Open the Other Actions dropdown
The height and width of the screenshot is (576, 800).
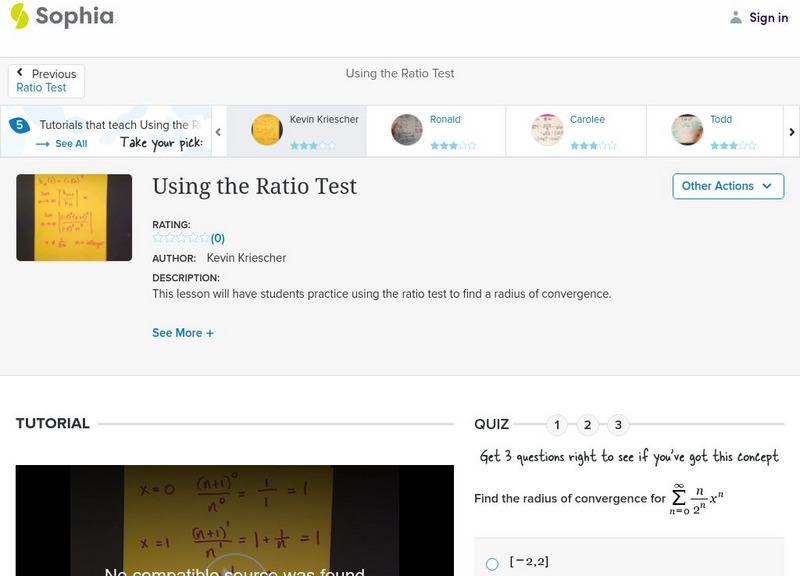[727, 186]
